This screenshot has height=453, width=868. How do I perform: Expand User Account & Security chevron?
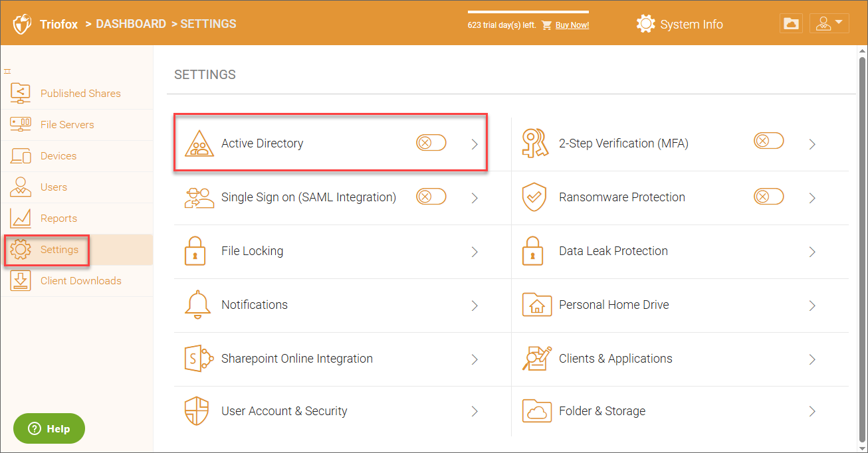pos(475,412)
